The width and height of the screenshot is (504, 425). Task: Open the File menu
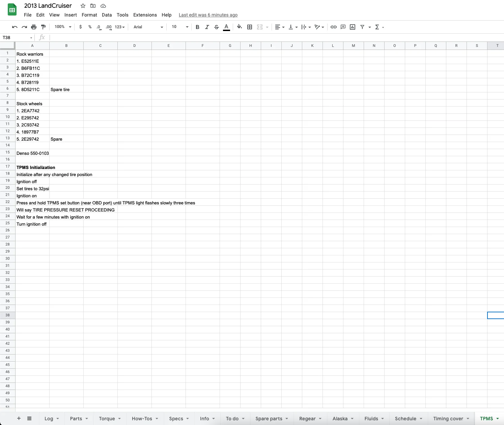tap(28, 15)
